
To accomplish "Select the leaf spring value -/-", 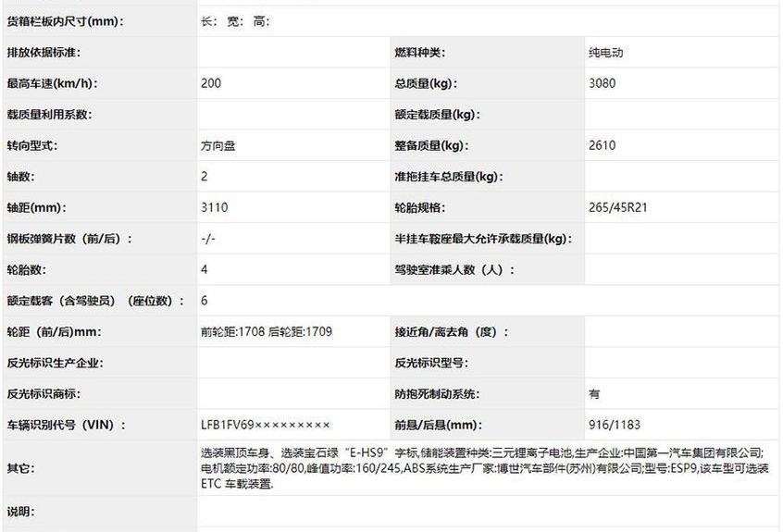I will pos(207,239).
